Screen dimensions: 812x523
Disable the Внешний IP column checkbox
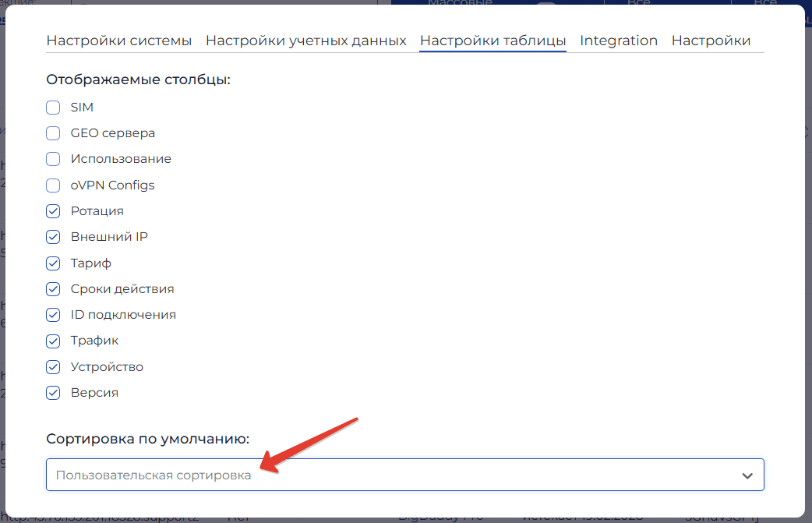coord(53,237)
